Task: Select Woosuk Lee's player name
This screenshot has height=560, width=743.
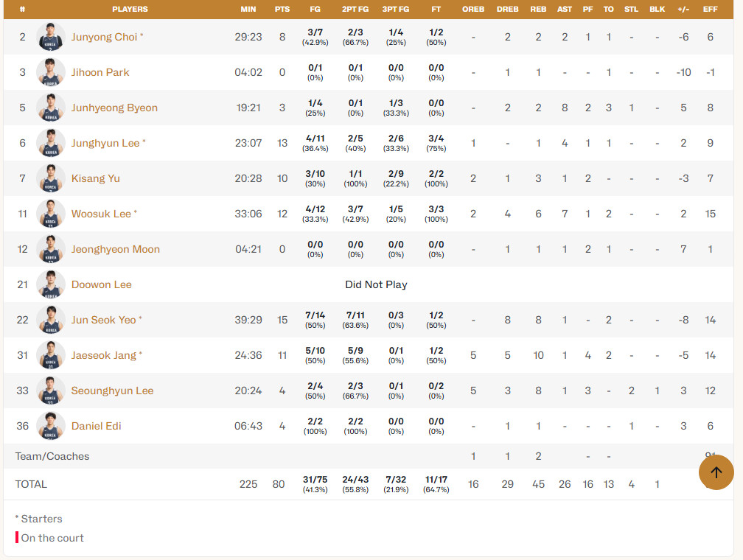Action: pyautogui.click(x=101, y=214)
